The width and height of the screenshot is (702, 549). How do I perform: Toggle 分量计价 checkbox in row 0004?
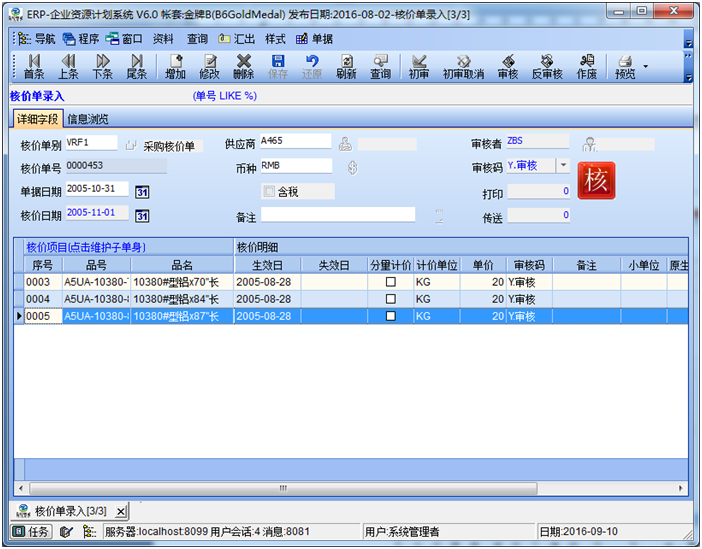click(x=391, y=299)
